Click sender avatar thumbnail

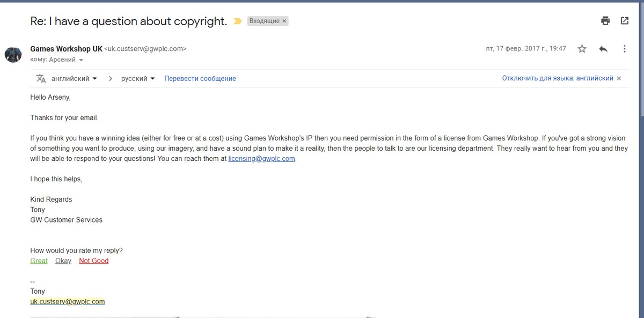click(x=13, y=54)
